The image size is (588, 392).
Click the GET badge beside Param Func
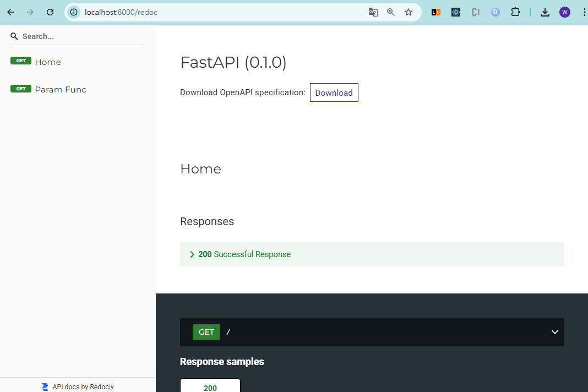20,89
